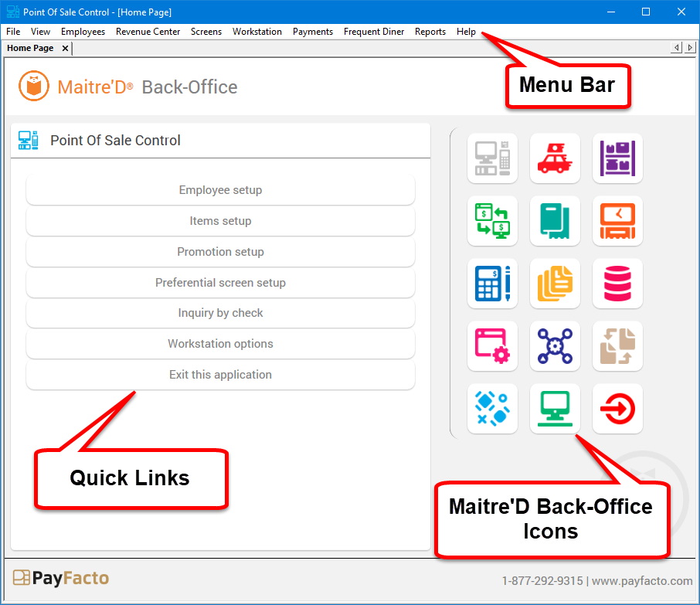Open the Frequent Diner menu
Screen dimensions: 700x605
point(374,32)
